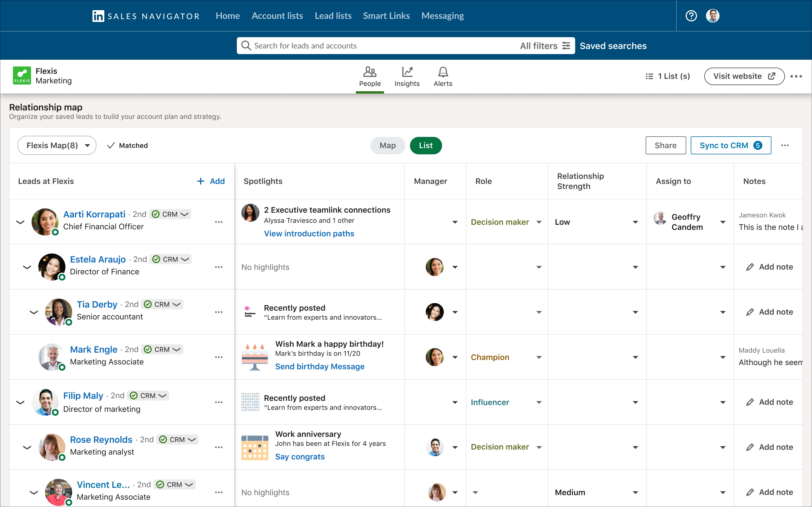
Task: Toggle the Matched filter checkmark
Action: (111, 146)
